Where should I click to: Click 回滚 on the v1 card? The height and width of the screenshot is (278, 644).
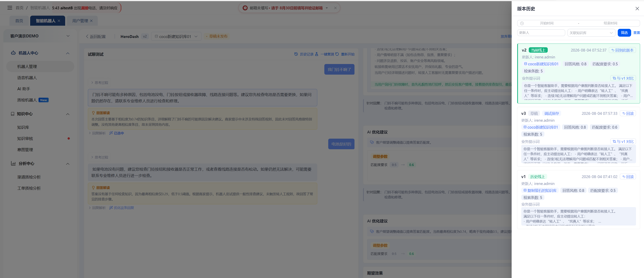(628, 177)
